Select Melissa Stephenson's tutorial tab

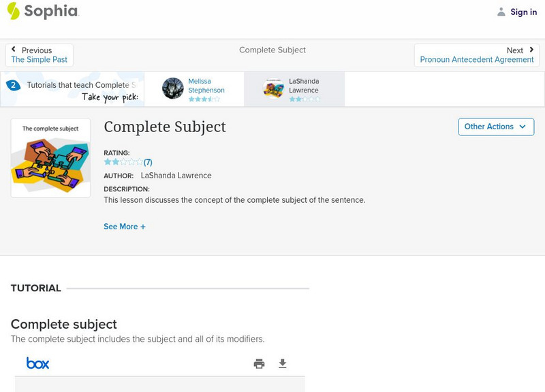point(206,89)
